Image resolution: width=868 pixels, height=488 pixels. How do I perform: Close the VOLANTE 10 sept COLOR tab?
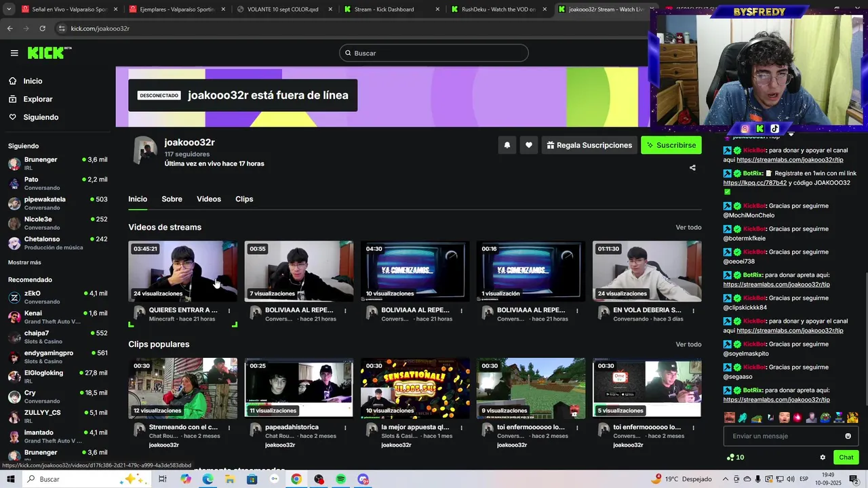pyautogui.click(x=330, y=9)
